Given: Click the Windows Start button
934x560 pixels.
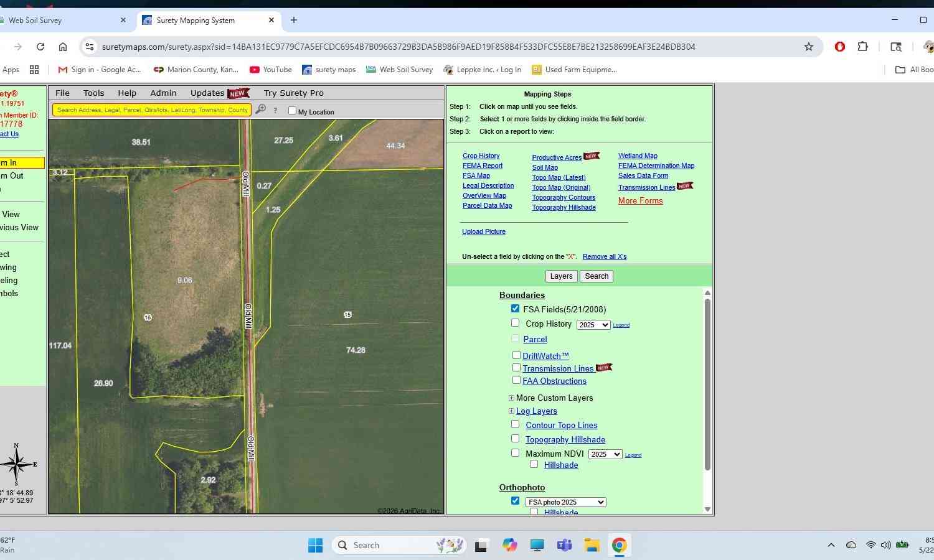Looking at the screenshot, I should coord(316,545).
